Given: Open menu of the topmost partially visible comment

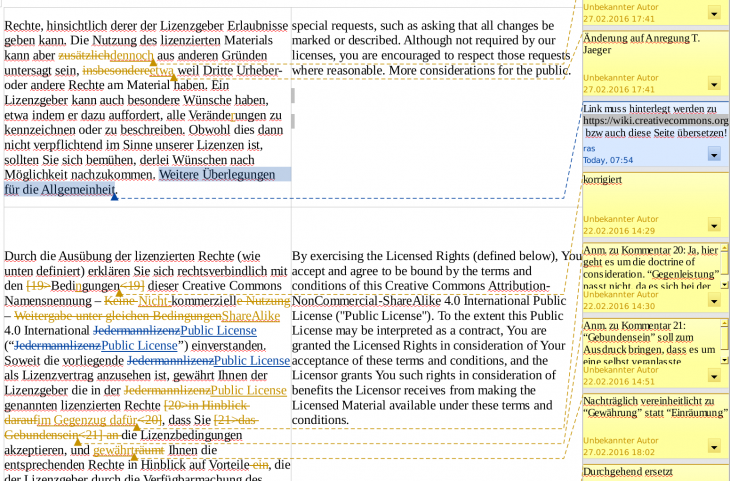Looking at the screenshot, I should [714, 13].
